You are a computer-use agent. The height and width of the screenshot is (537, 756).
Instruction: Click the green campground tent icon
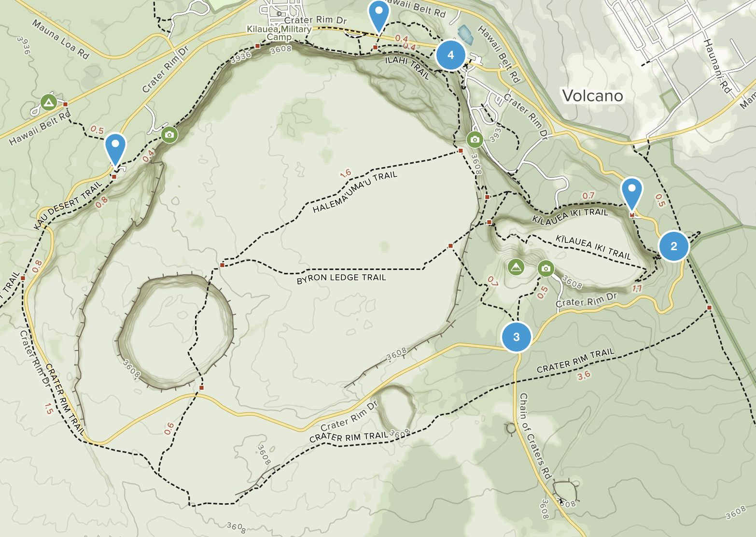tap(48, 102)
